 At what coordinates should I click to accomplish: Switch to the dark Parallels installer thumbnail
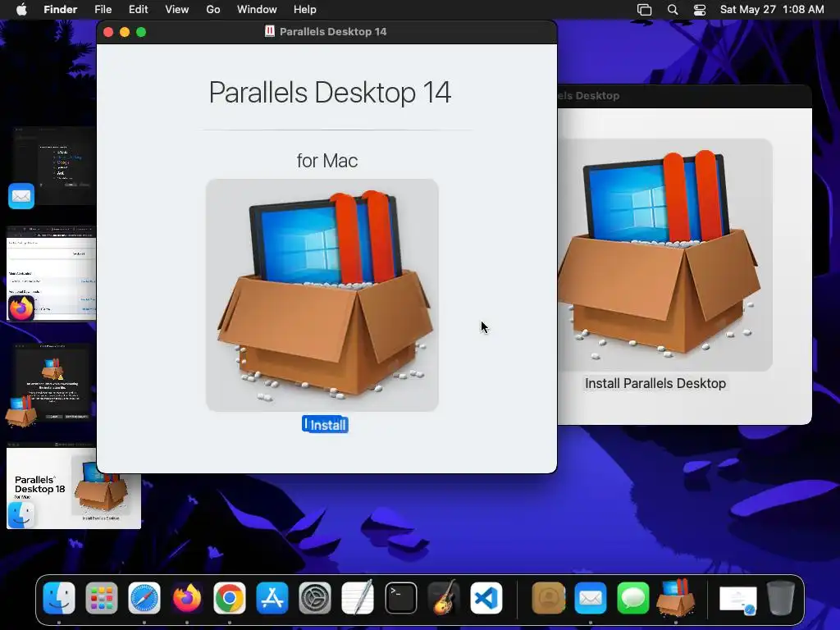tap(52, 383)
